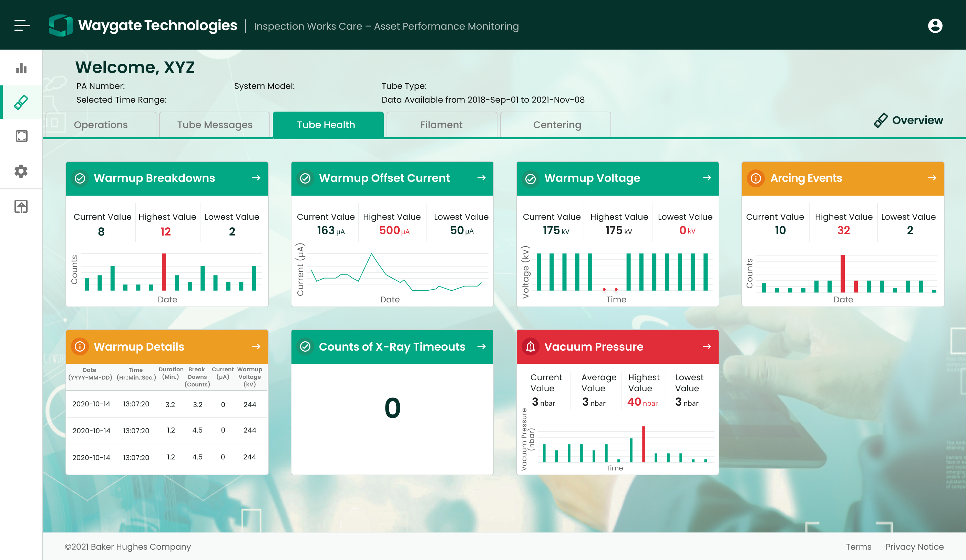Click the square/viewport panel icon
The image size is (966, 560).
pos(21,136)
